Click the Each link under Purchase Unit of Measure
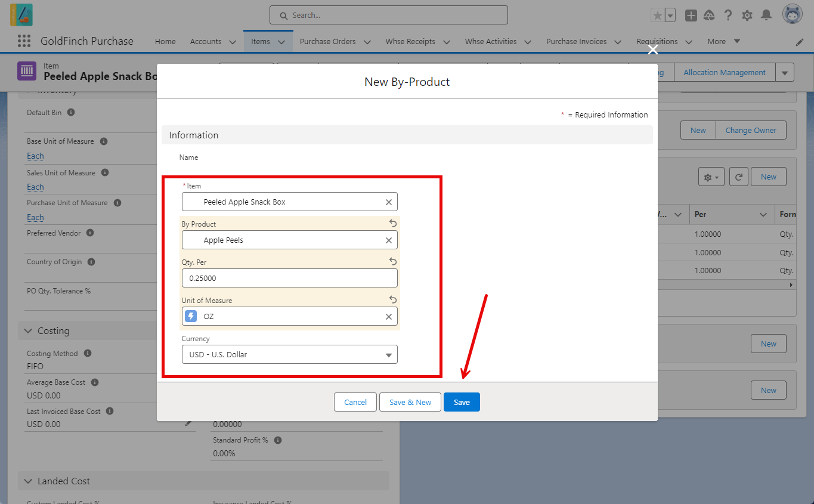This screenshot has height=504, width=814. (35, 217)
